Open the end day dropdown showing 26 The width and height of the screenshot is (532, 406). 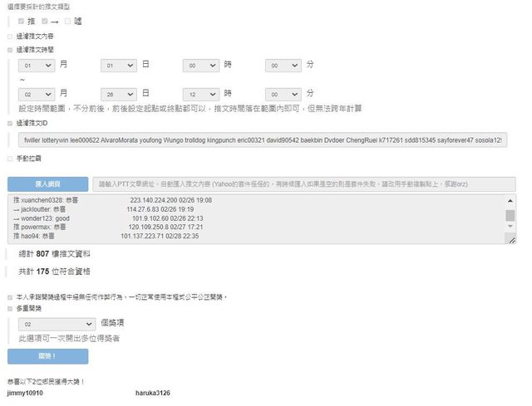(119, 93)
